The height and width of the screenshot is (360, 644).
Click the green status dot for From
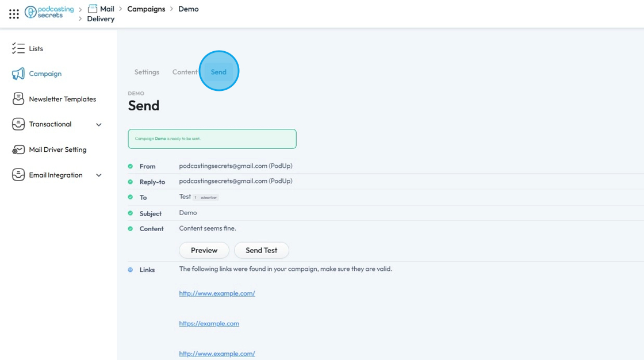coord(130,166)
